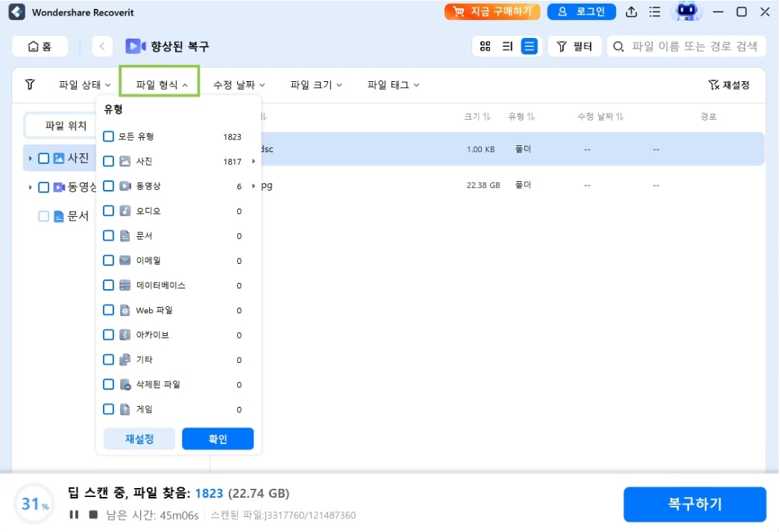
Task: Expand 사진 submenu arrow in type dropdown
Action: (x=254, y=161)
